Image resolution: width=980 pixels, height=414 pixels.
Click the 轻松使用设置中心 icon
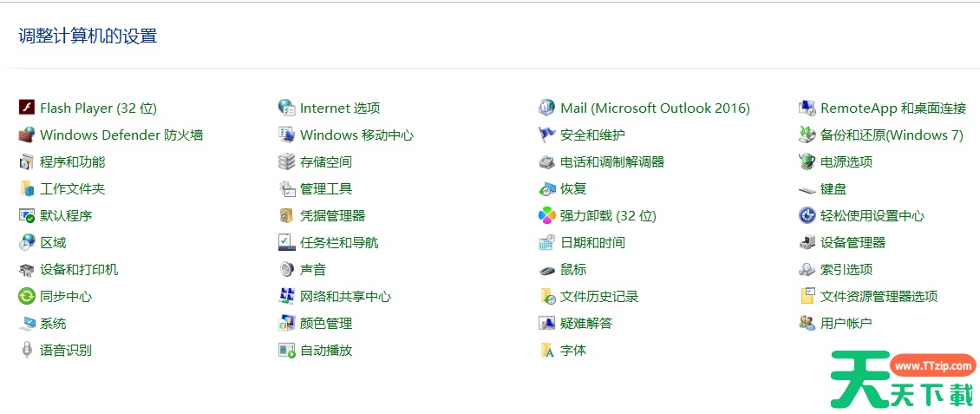point(807,215)
